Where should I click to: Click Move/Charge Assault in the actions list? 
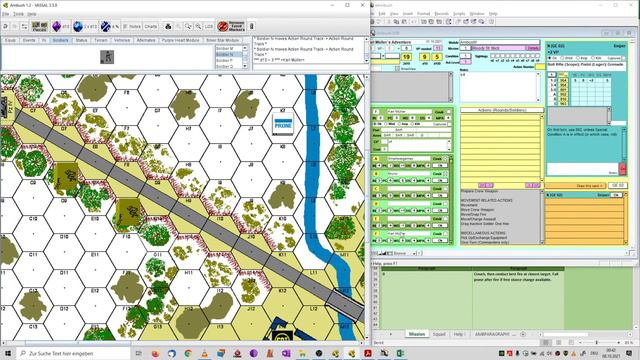pyautogui.click(x=478, y=219)
